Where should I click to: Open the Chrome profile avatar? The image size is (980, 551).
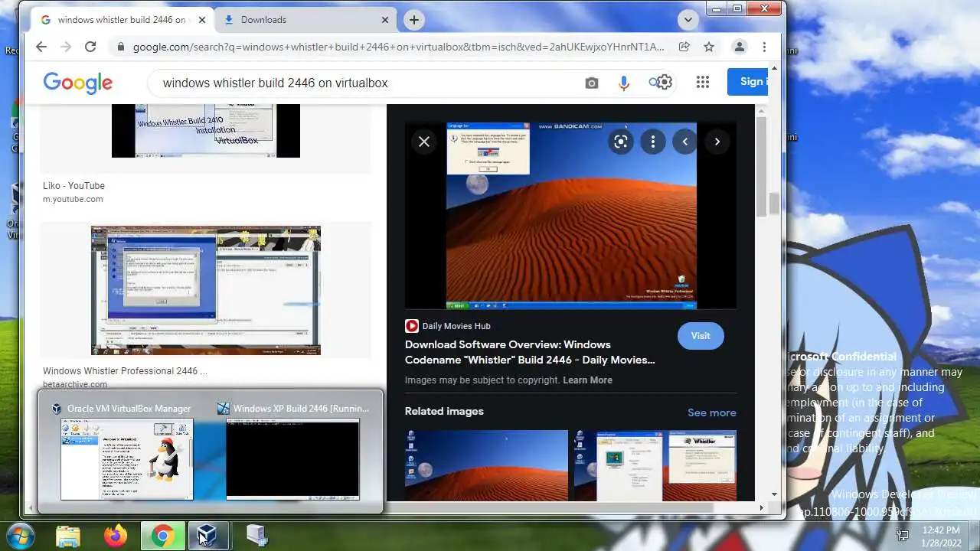(740, 47)
